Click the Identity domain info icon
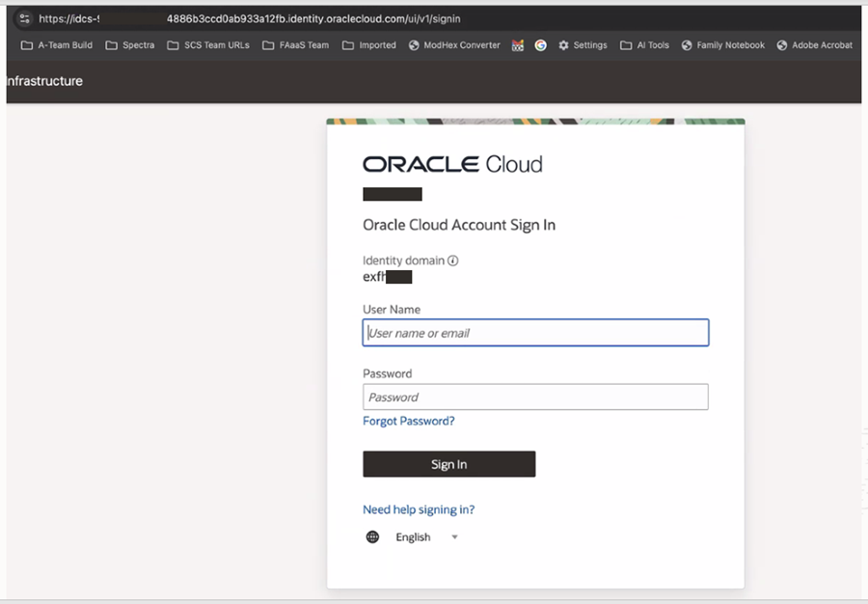The image size is (868, 604). [453, 261]
